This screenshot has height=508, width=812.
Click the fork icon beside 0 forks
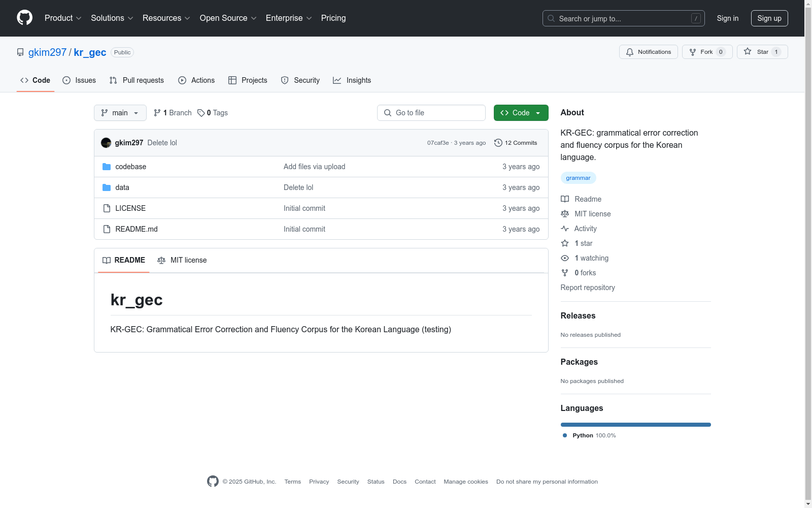pos(565,273)
